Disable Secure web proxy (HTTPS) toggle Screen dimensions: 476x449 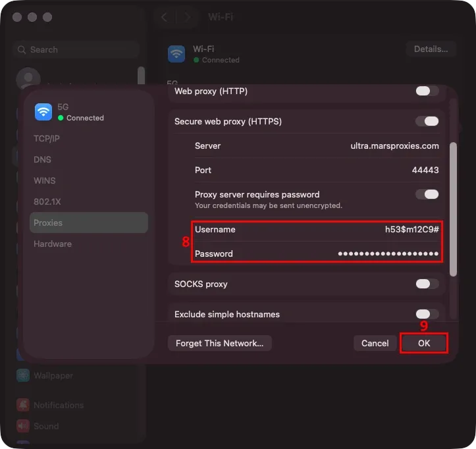pyautogui.click(x=427, y=121)
